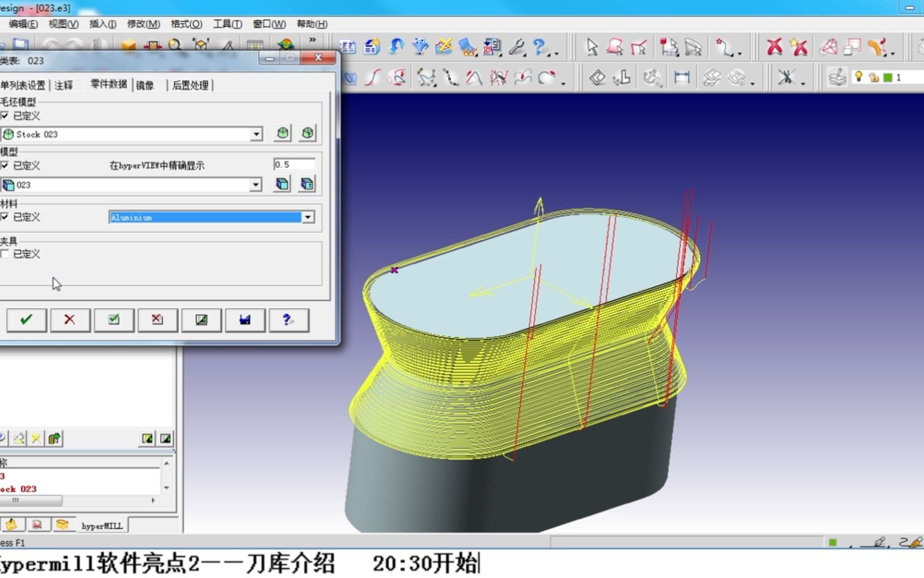Switch to the 镜像 tab
924x578 pixels.
pyautogui.click(x=145, y=85)
